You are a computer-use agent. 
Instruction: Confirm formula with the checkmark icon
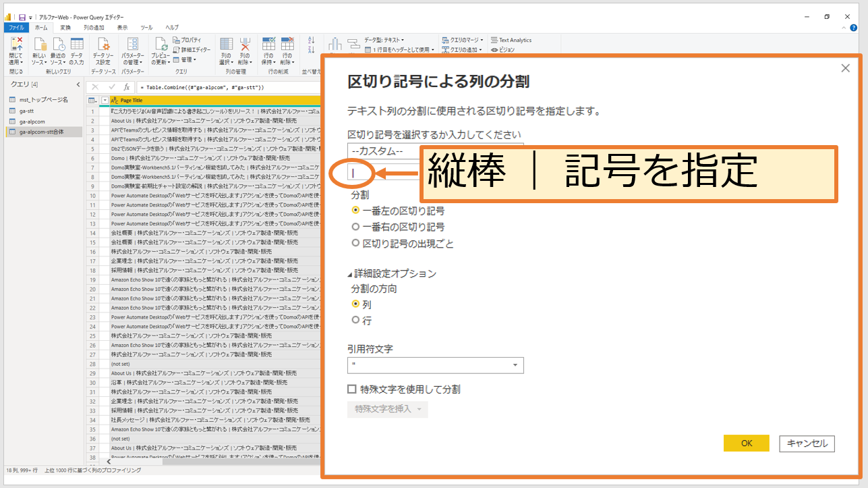tap(111, 87)
